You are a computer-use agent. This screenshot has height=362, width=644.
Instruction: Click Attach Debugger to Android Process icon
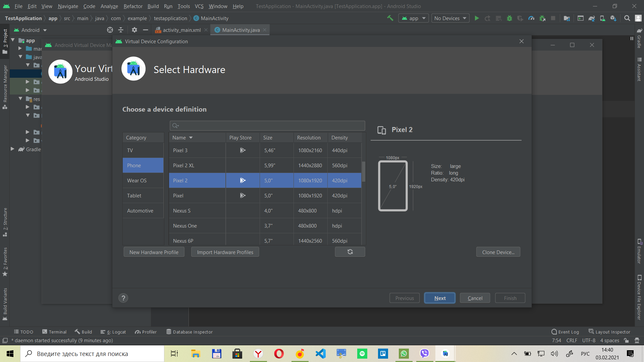pyautogui.click(x=542, y=18)
